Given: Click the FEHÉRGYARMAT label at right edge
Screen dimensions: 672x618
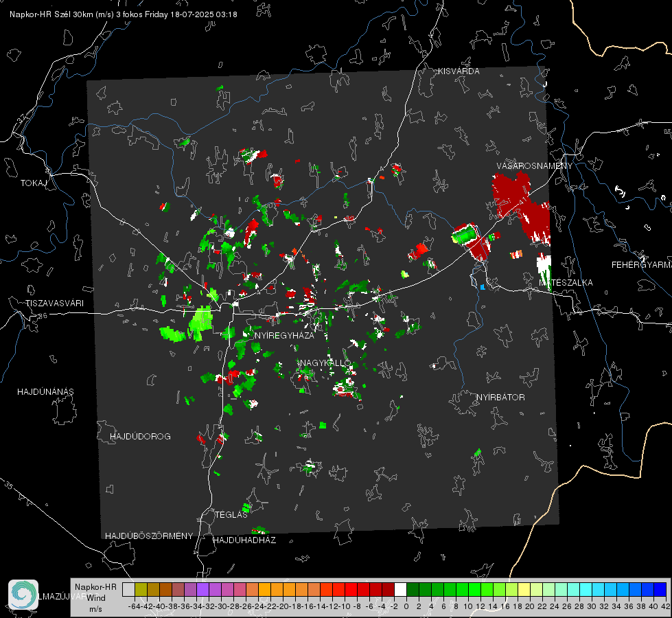Looking at the screenshot, I should [641, 264].
